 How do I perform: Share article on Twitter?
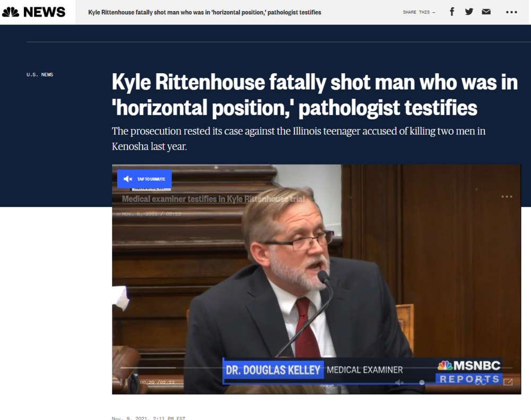(x=469, y=12)
